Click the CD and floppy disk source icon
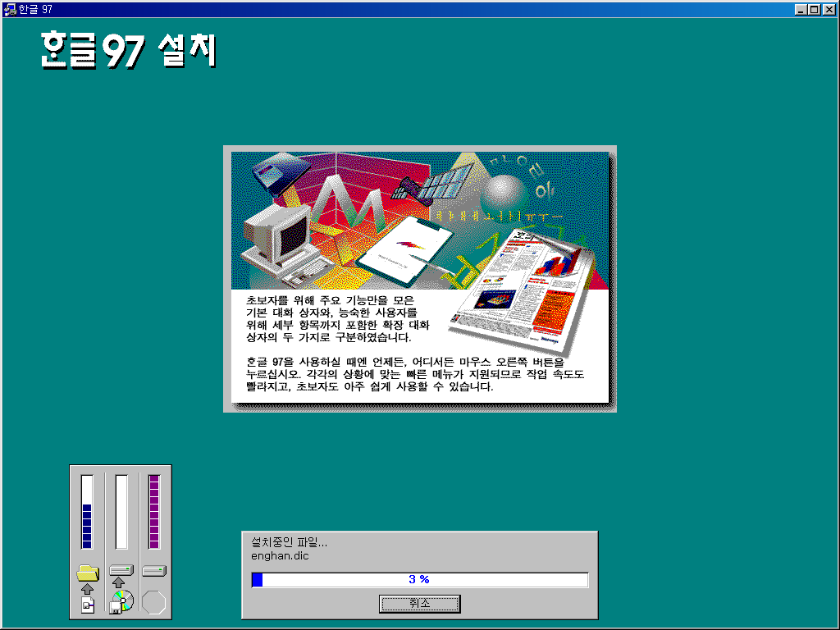Image resolution: width=840 pixels, height=630 pixels. point(121,601)
